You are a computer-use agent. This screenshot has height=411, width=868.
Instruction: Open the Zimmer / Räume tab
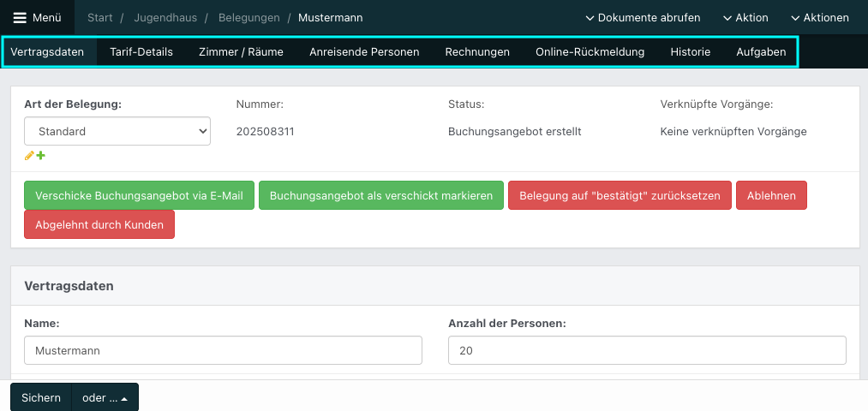241,52
